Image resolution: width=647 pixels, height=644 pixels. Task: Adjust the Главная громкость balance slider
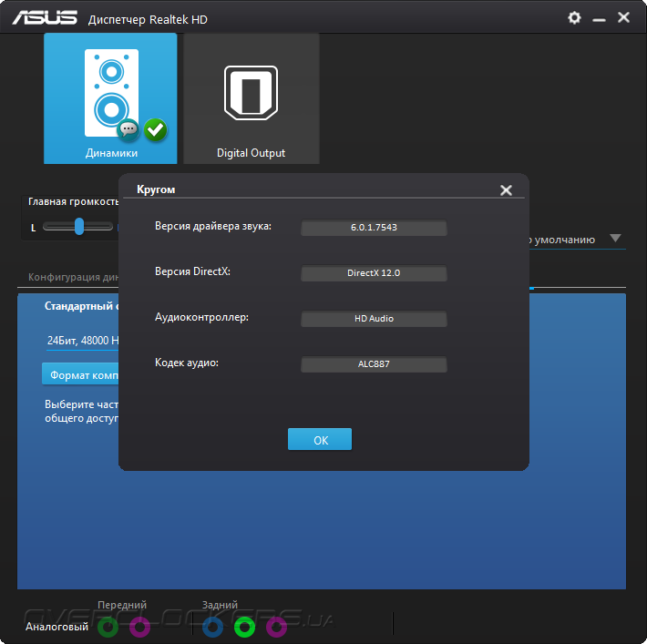78,227
